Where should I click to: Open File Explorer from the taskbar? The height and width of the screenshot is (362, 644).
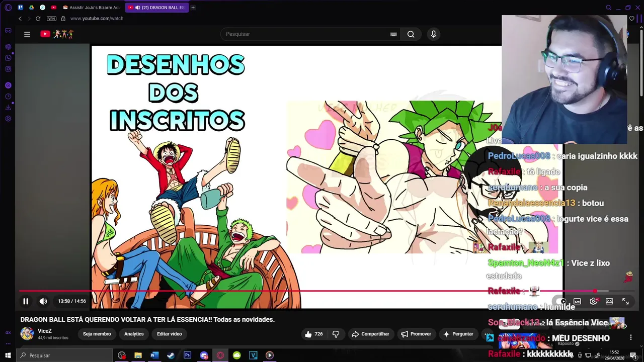click(138, 355)
